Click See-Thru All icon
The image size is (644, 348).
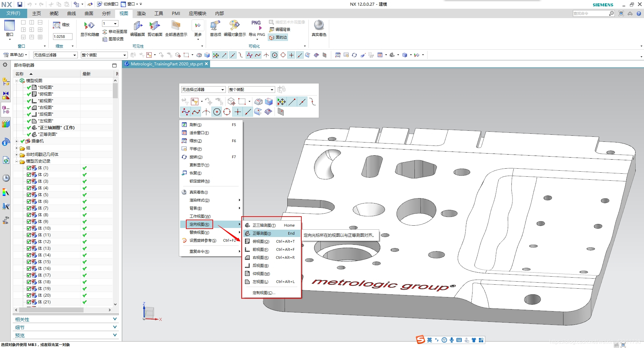click(x=176, y=28)
